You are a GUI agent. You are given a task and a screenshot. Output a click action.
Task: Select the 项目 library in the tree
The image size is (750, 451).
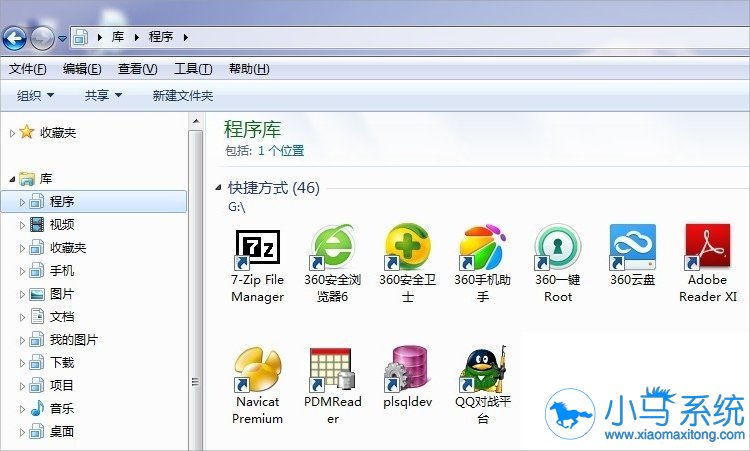click(x=52, y=385)
